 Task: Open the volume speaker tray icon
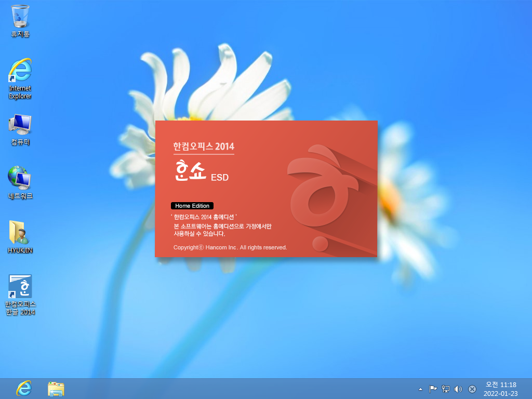458,389
